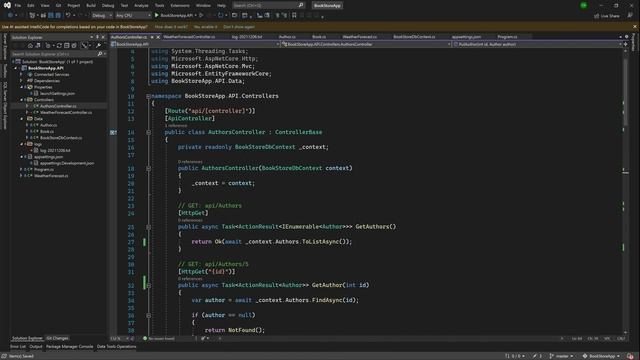Open the Error List tab

[18, 347]
